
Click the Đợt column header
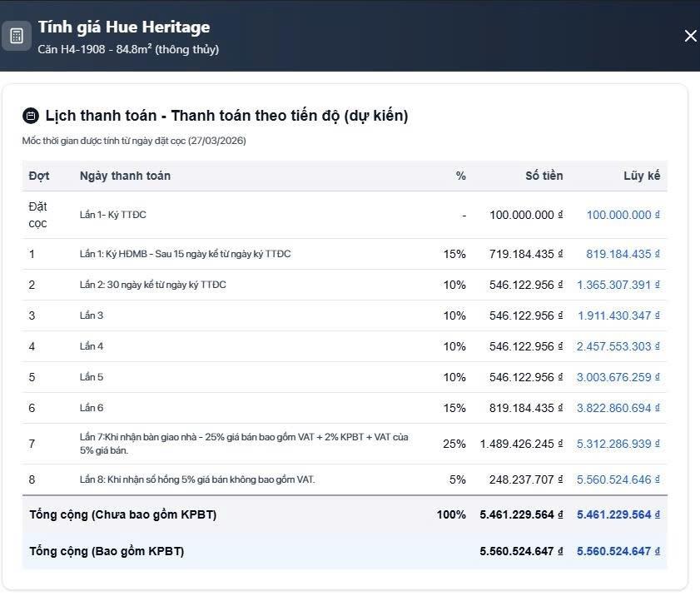[39, 176]
